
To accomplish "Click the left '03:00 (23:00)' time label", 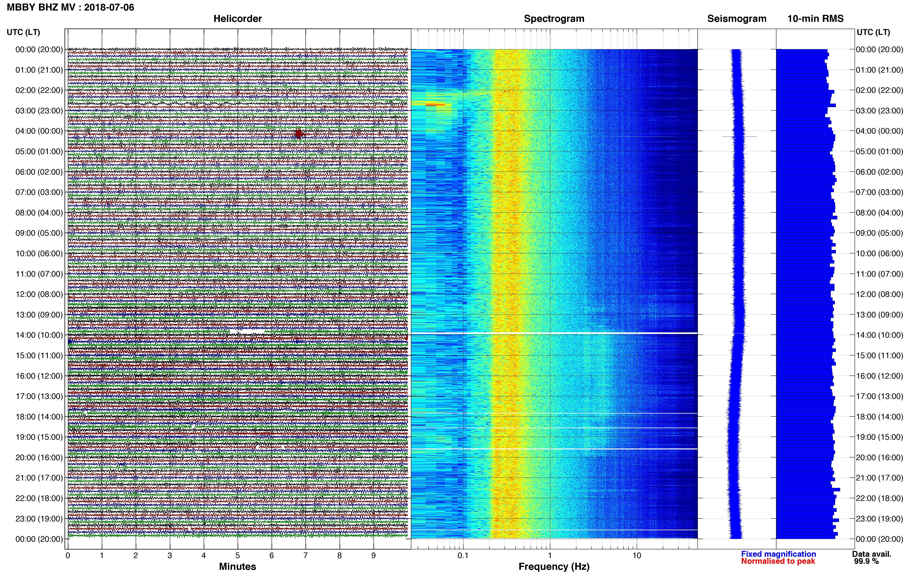I will click(39, 110).
